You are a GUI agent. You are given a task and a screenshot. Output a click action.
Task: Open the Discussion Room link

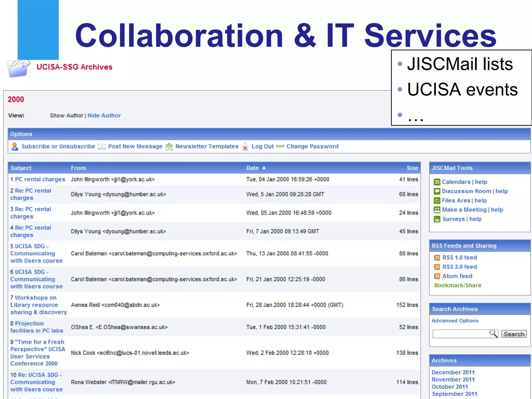(467, 191)
